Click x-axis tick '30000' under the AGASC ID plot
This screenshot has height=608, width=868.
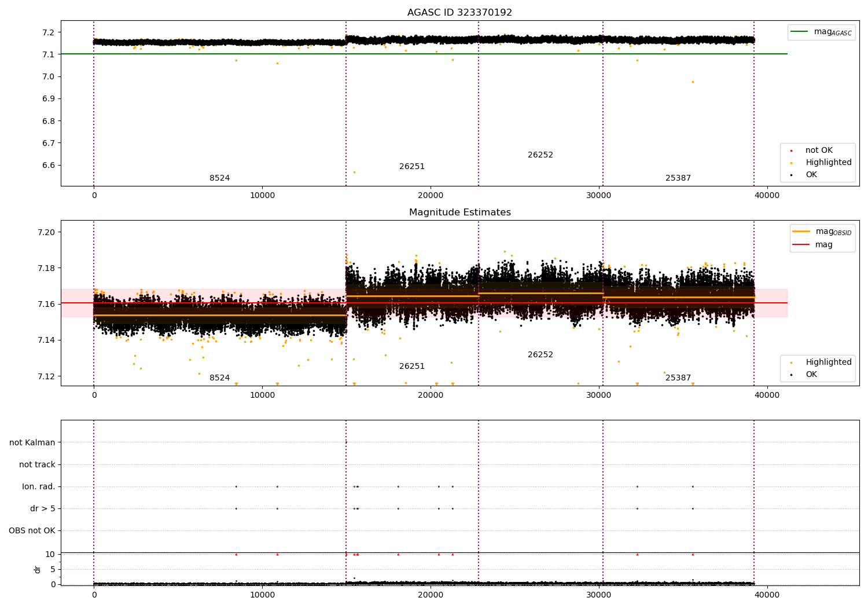pos(599,196)
